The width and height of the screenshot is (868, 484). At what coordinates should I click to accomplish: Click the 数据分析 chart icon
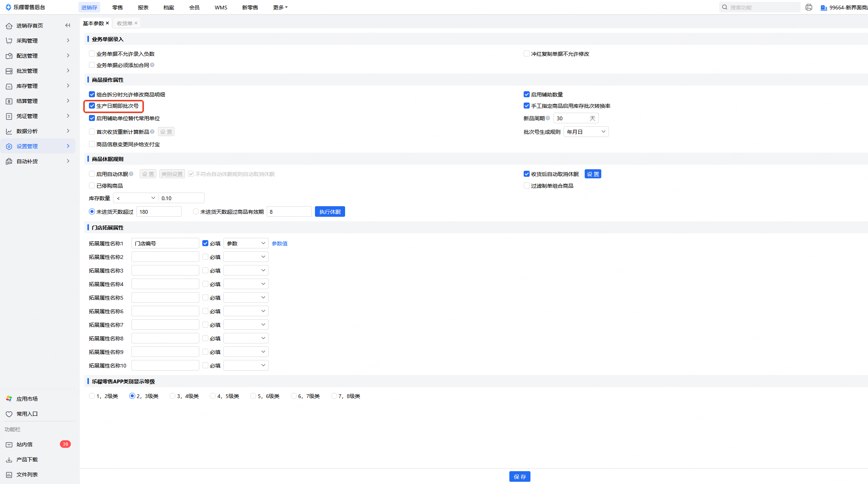click(x=9, y=131)
